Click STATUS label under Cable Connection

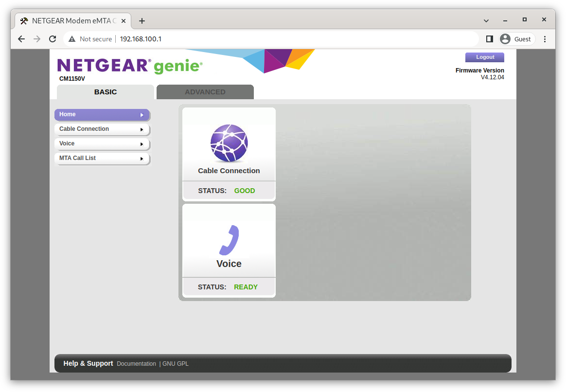[212, 191]
